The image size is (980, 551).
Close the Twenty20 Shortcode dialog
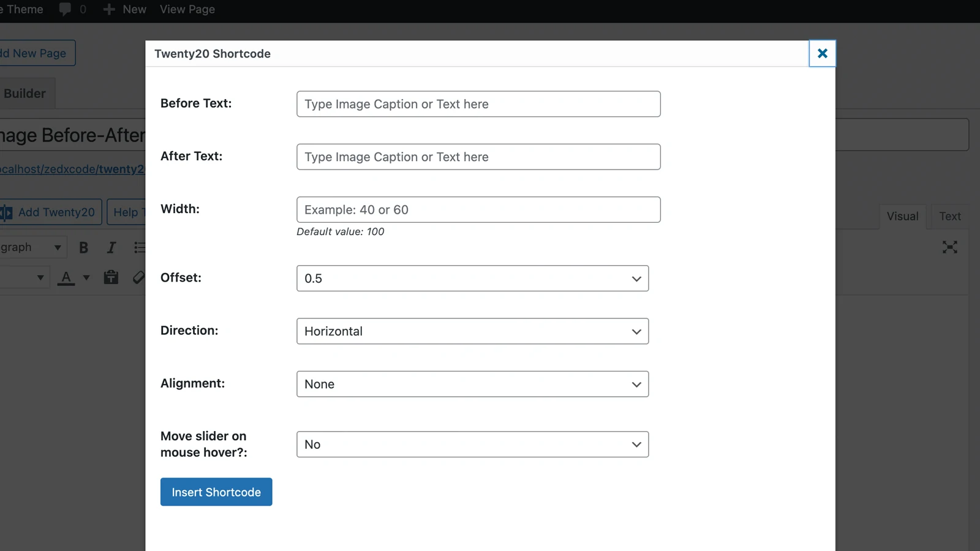point(822,54)
